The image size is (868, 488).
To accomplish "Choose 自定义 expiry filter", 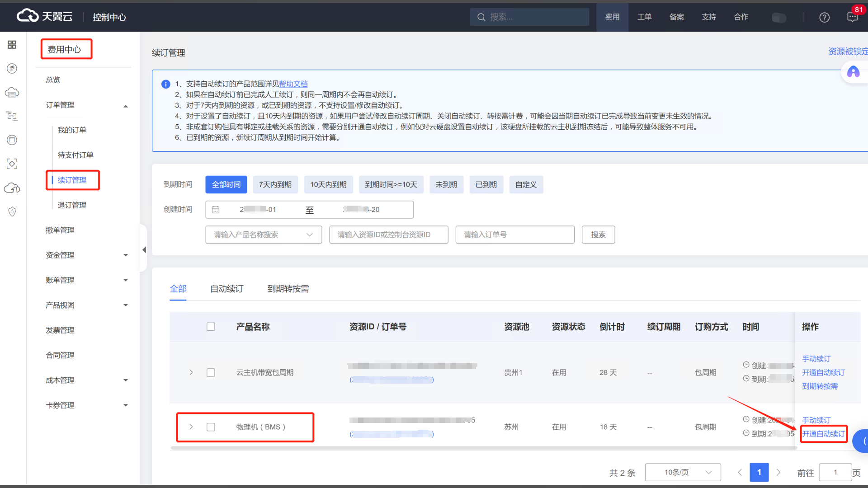I will point(526,185).
